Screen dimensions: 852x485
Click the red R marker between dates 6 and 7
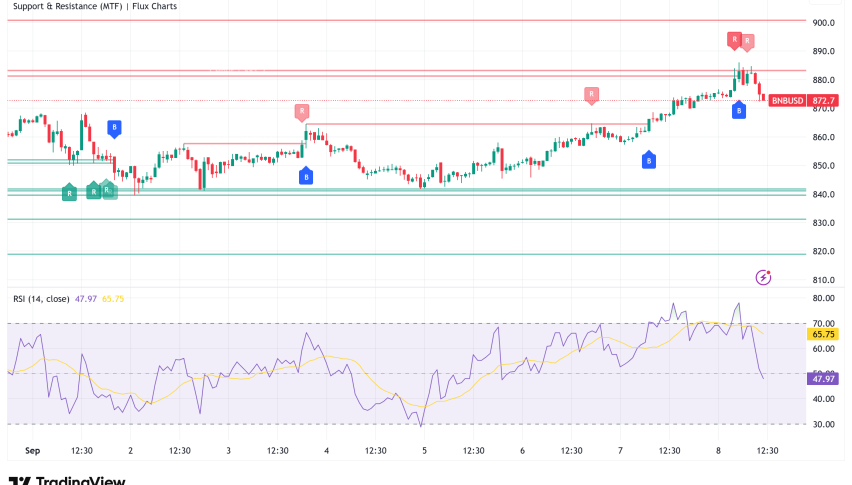coord(591,95)
